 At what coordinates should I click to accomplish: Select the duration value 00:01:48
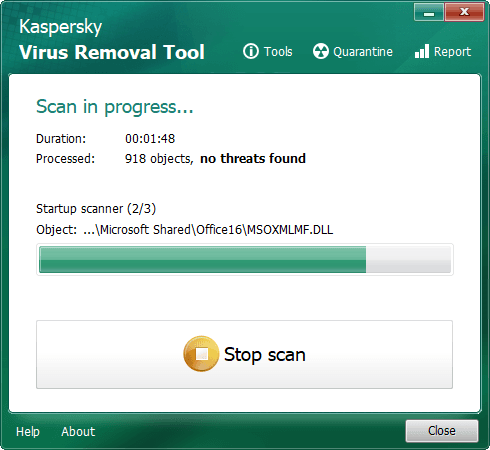(x=150, y=139)
